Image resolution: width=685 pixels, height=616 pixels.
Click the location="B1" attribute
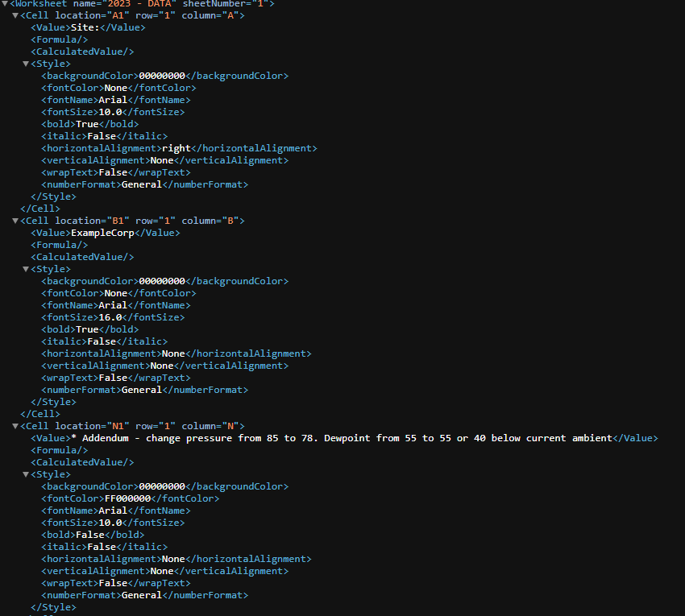click(x=92, y=221)
